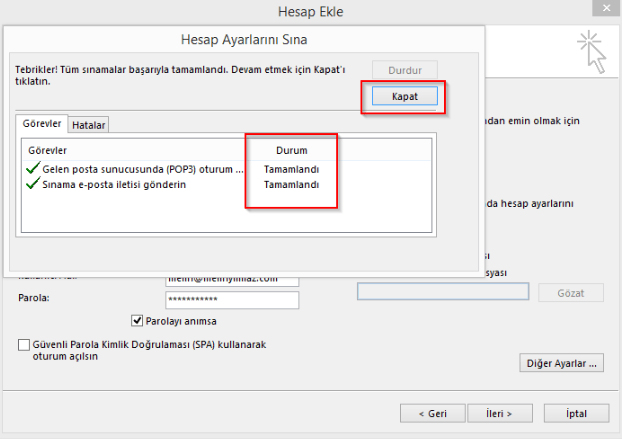
Task: Proceed with the İleri button
Action: coord(494,412)
